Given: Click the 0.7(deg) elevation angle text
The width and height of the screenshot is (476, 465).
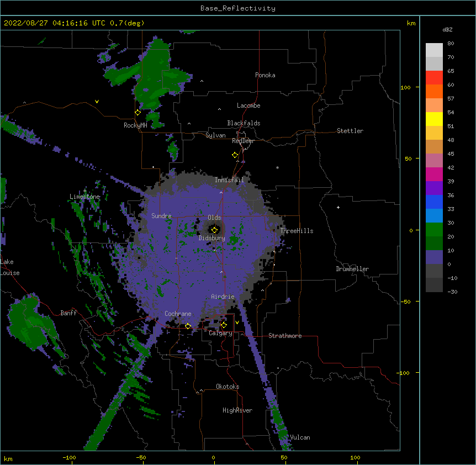Looking at the screenshot, I should click(127, 23).
